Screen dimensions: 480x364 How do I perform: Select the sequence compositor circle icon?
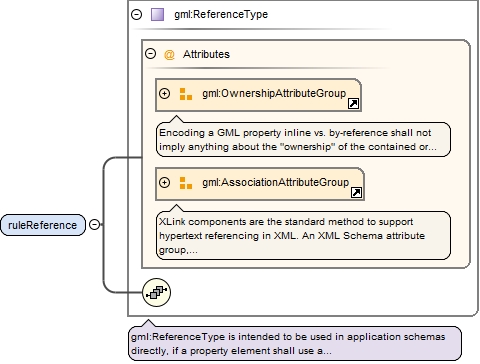point(156,292)
